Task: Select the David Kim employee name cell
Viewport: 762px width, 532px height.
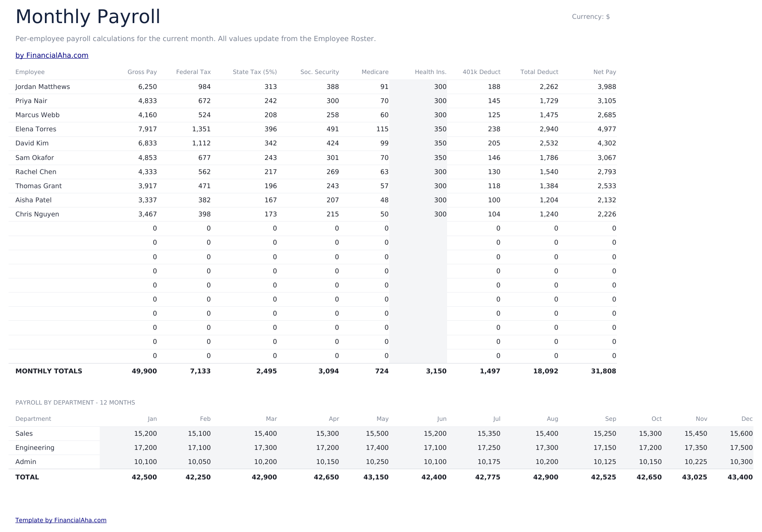Action: 32,143
